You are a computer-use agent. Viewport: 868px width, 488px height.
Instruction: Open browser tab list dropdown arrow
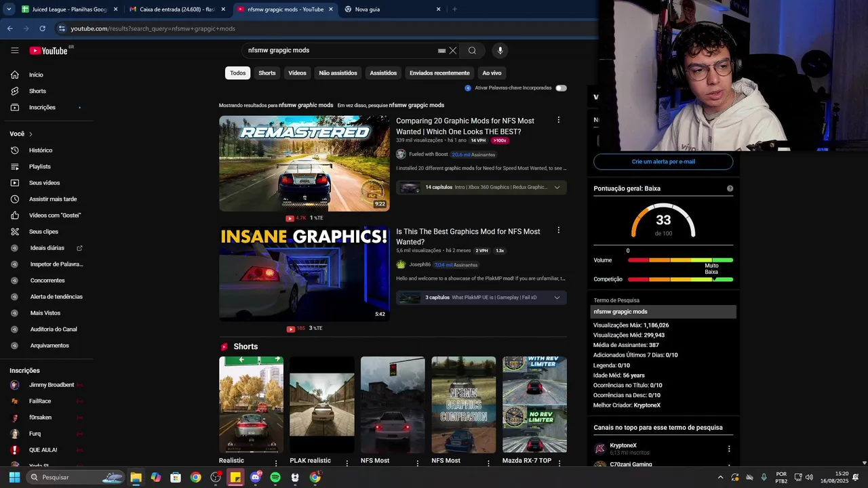[9, 9]
